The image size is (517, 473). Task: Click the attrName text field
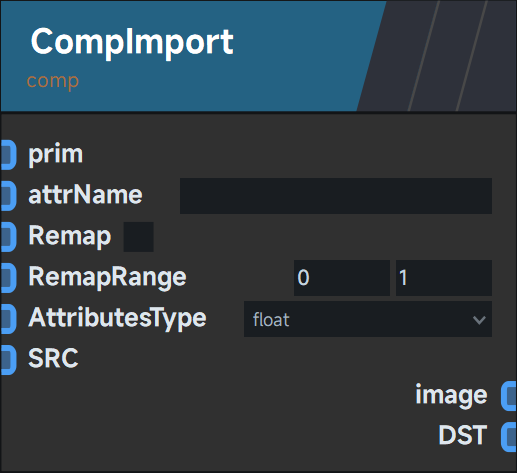[336, 196]
